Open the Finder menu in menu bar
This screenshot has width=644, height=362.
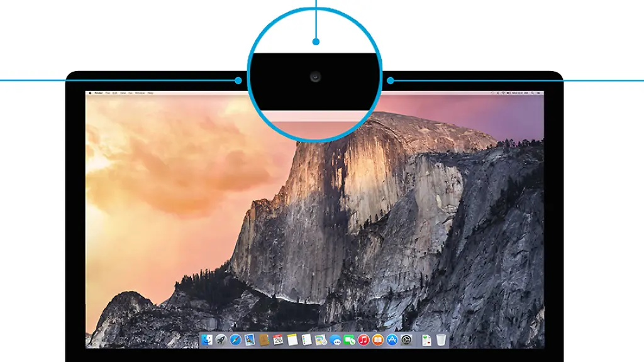click(x=99, y=93)
